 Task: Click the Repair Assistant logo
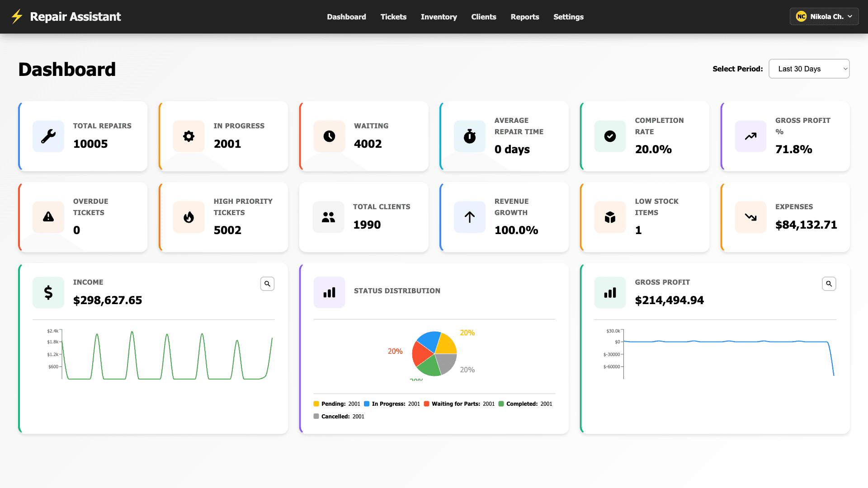[66, 16]
